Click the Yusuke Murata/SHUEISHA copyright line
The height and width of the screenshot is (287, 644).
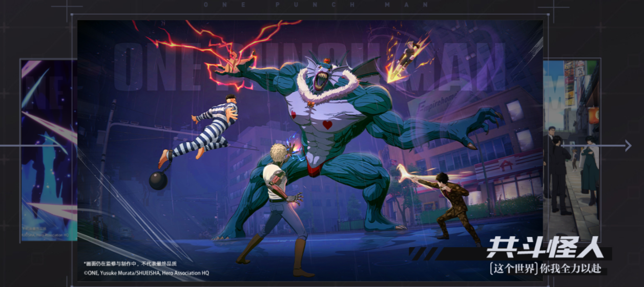[146, 273]
